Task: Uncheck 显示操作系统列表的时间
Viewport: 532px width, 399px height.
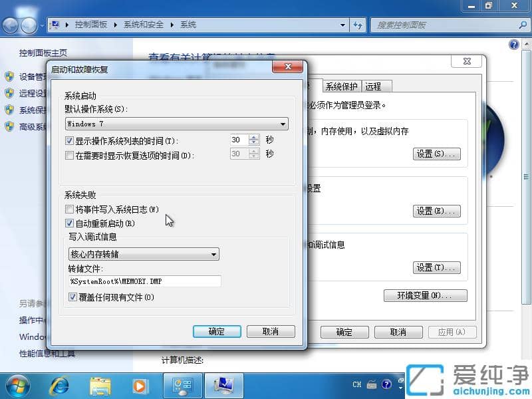Action: point(70,140)
